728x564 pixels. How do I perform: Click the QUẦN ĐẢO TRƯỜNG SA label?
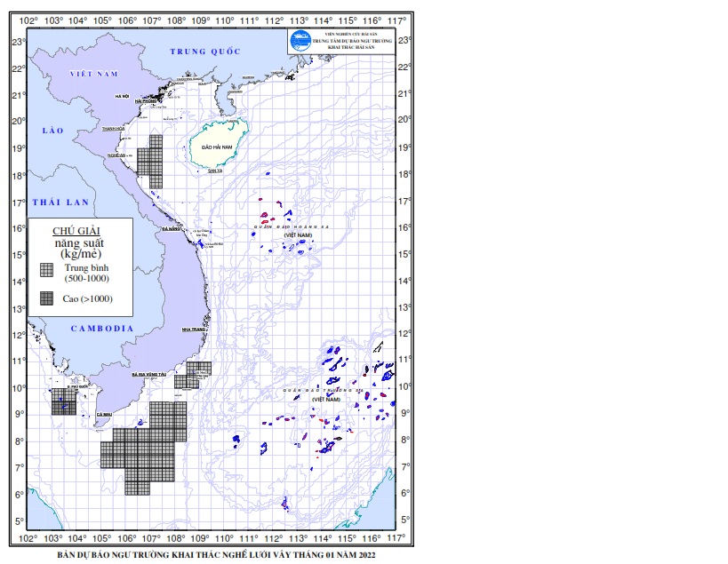pos(324,391)
